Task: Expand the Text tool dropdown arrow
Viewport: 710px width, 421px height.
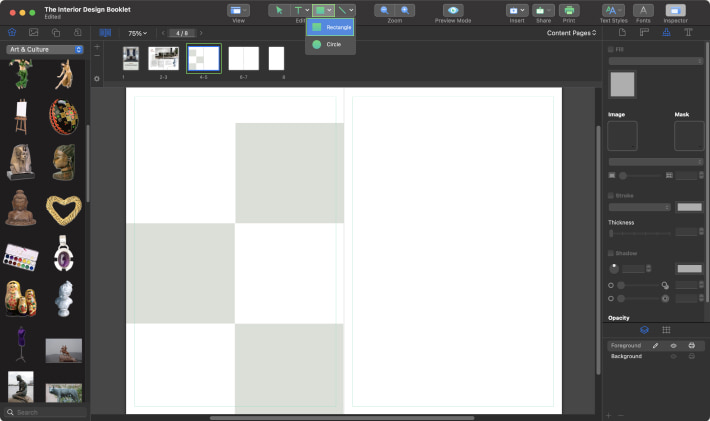Action: [307, 10]
